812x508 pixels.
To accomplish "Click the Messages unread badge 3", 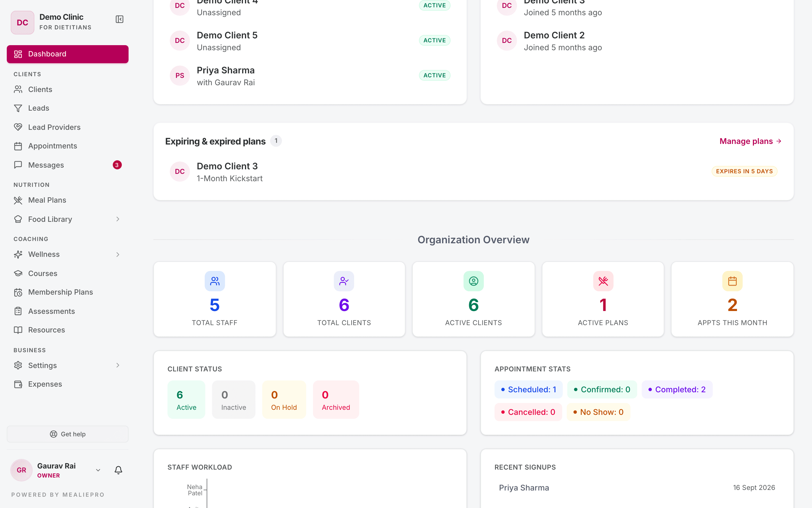I will (117, 165).
